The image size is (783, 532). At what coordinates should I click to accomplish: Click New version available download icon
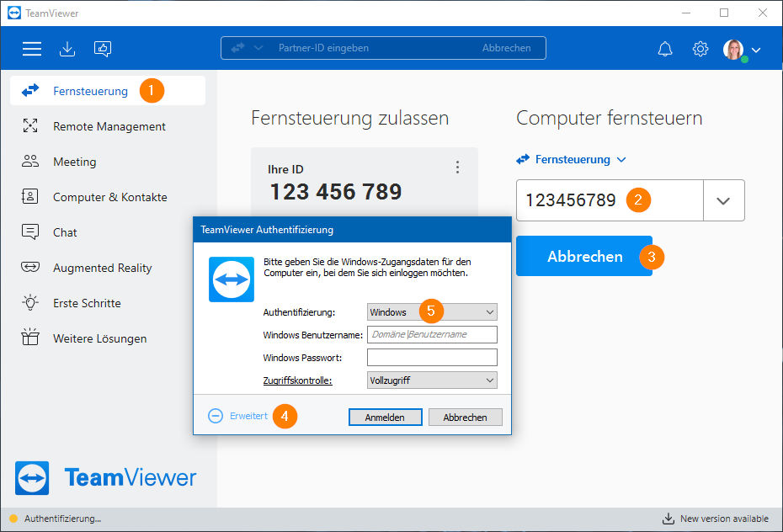click(668, 519)
